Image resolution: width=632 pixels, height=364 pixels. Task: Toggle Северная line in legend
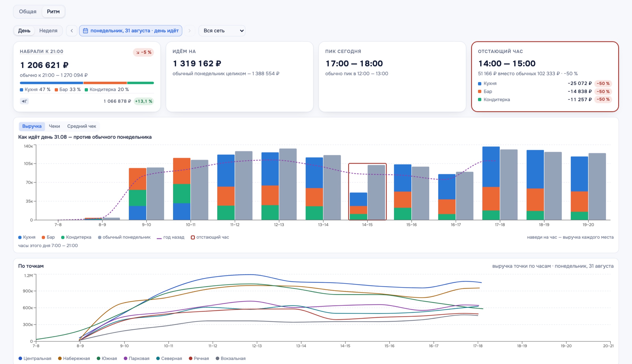(169, 358)
